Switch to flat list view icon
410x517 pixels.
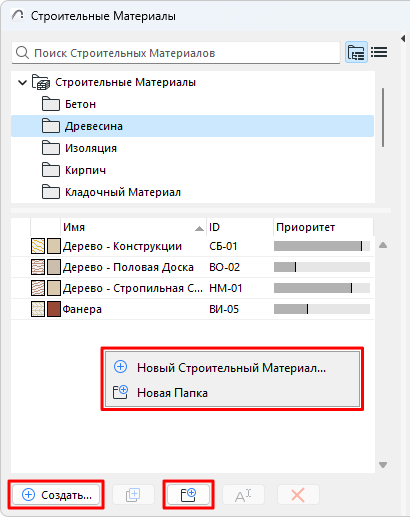pos(379,52)
